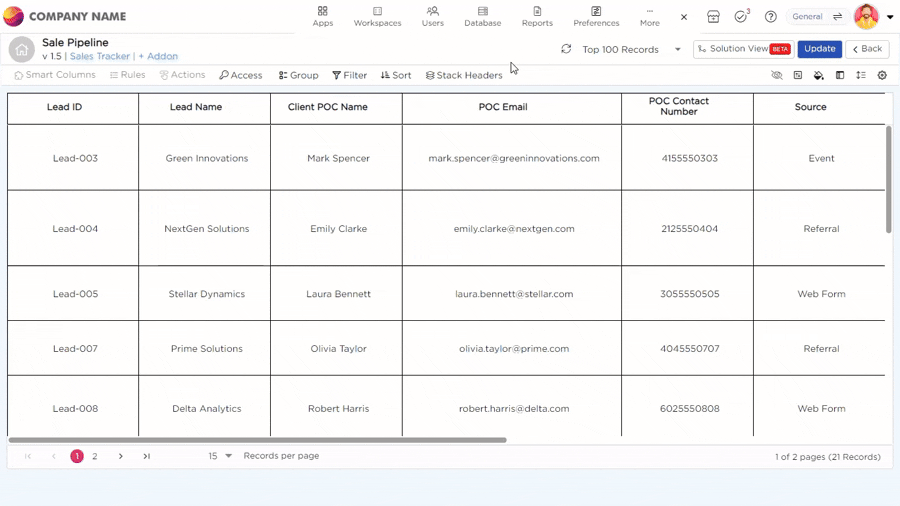Screen dimensions: 900x506
Task: Toggle hidden columns with the crossed-eye icon
Action: tap(777, 75)
